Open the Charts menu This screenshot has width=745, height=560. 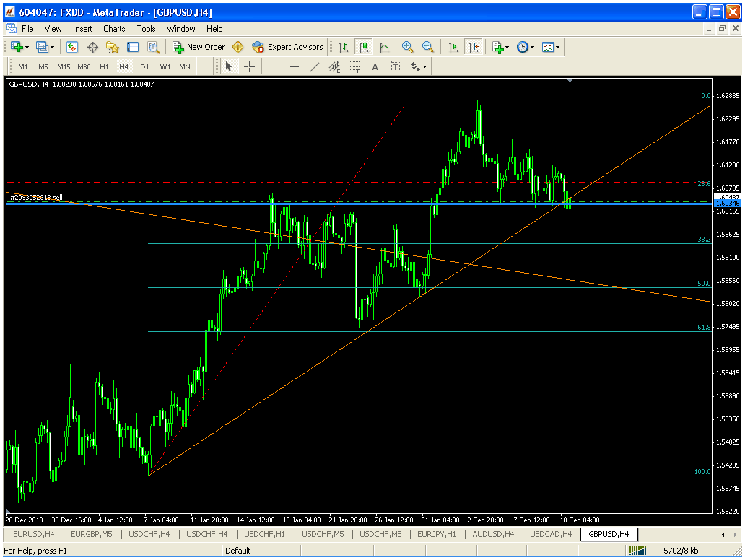tap(114, 29)
